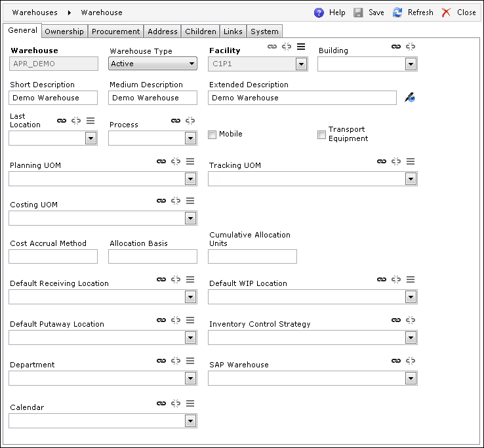Viewport: 484px width, 448px height.
Task: Expand the Facility dropdown arrow
Action: tap(301, 64)
